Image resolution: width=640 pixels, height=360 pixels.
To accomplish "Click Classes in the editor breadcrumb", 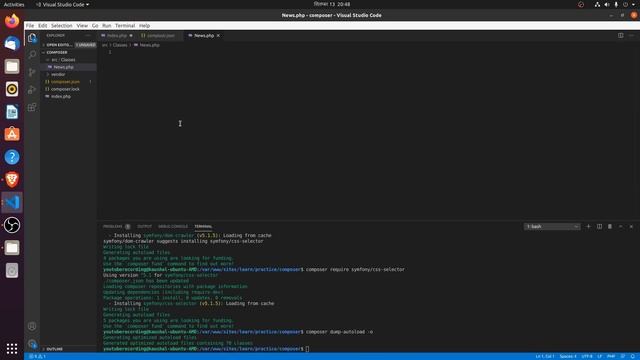I will tap(120, 45).
